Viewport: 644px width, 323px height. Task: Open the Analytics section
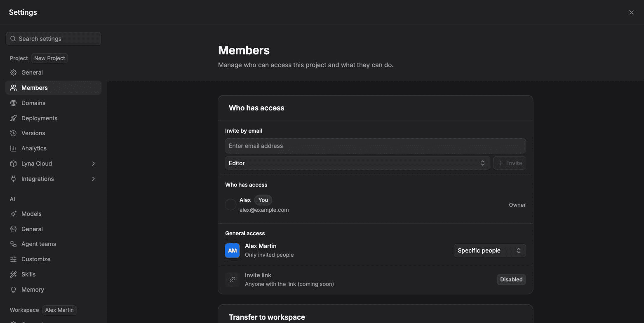tap(53, 148)
